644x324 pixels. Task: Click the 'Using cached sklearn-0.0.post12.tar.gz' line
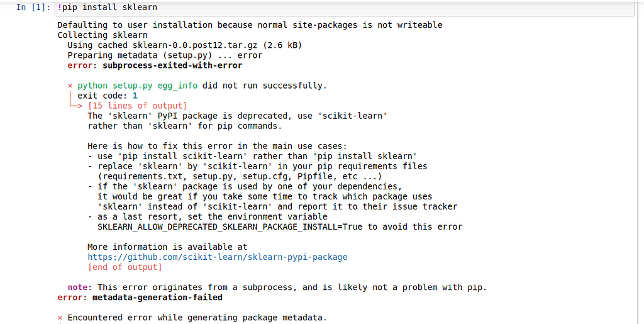pos(184,45)
